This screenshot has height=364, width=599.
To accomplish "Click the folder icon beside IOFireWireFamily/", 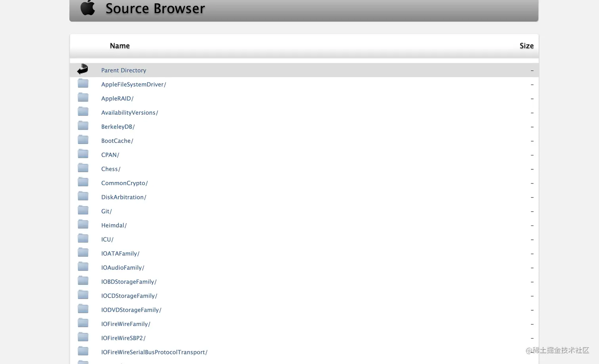I will click(83, 322).
